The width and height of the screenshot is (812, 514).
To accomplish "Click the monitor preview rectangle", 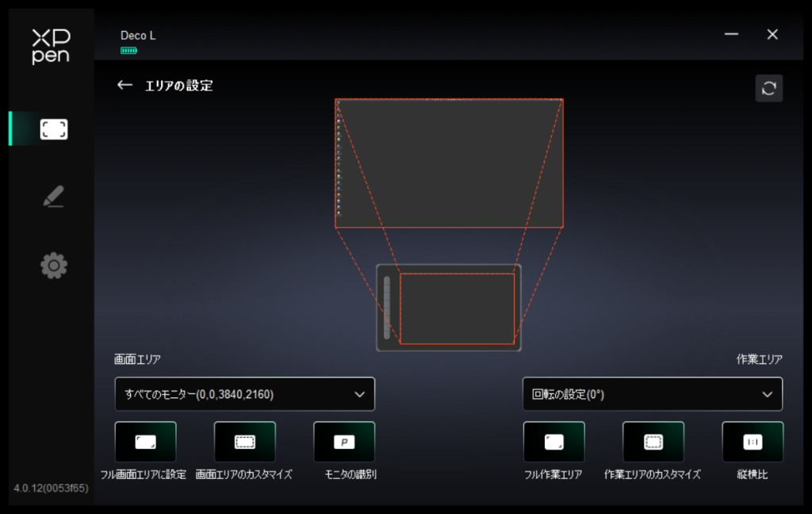I will [449, 163].
